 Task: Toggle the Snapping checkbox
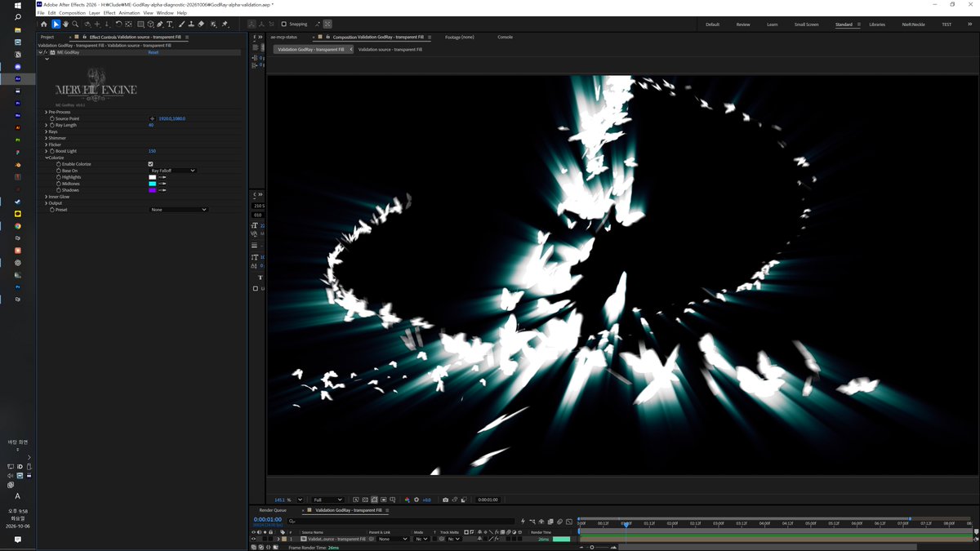click(283, 24)
